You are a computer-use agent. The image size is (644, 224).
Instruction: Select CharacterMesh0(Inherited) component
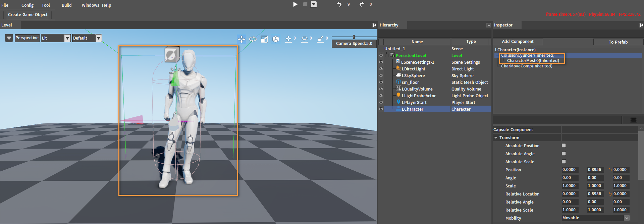[x=533, y=61]
